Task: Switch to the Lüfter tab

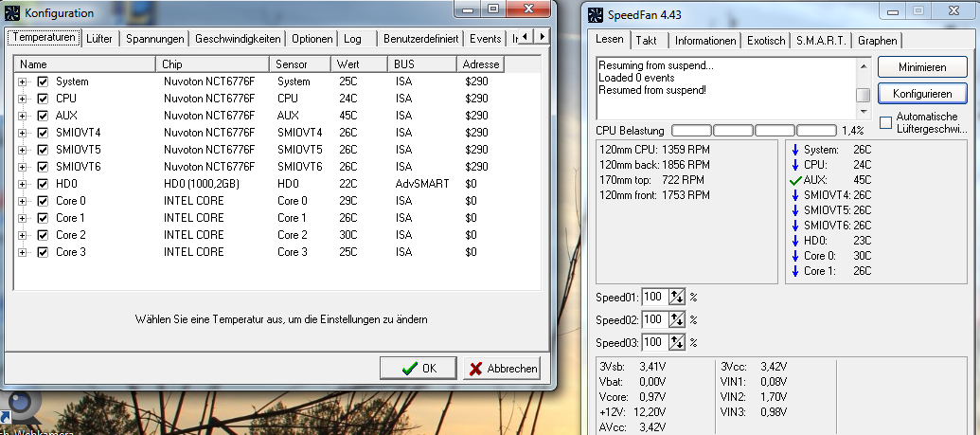Action: point(99,39)
